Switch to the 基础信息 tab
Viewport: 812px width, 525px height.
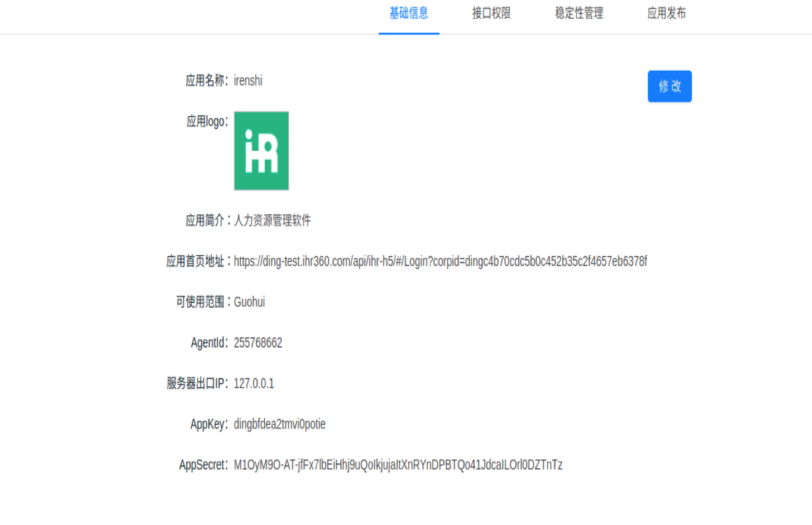408,13
